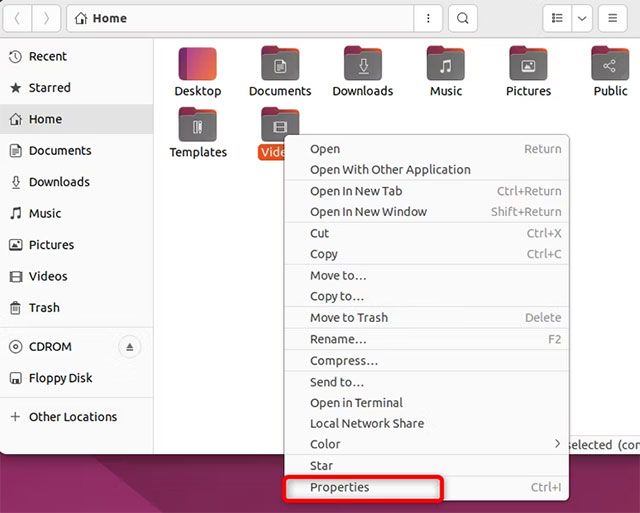Choose Open in Terminal
640x513 pixels.
[427, 403]
